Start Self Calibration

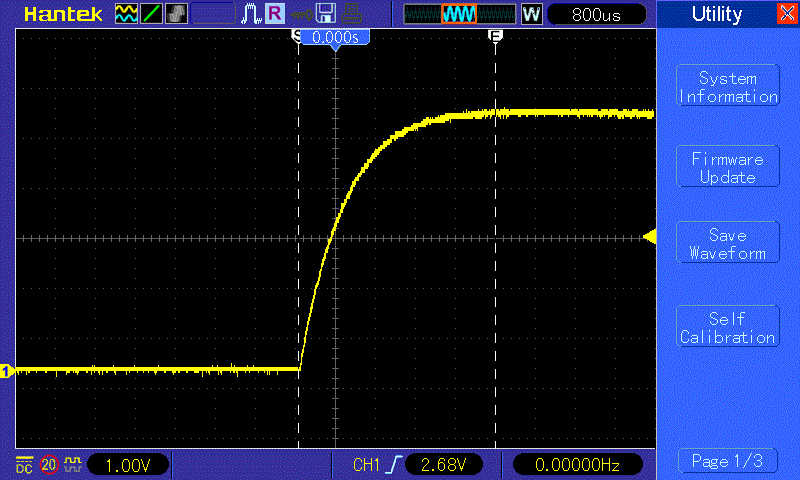[x=727, y=328]
